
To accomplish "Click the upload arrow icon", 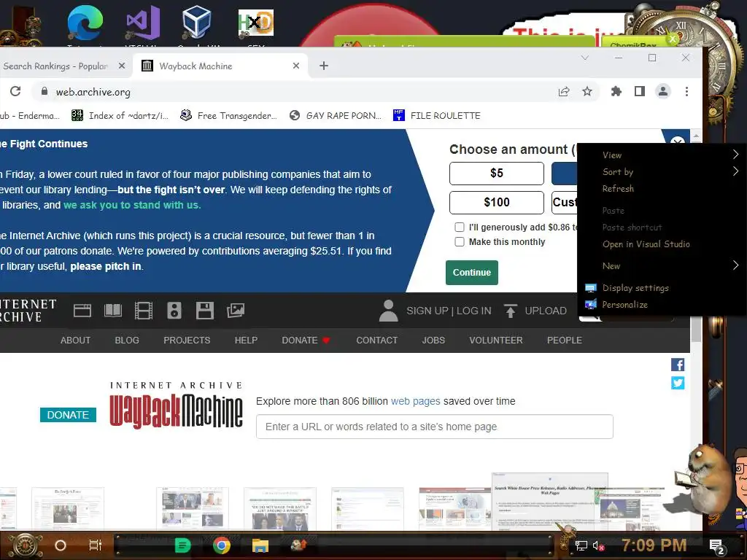I will pos(510,311).
